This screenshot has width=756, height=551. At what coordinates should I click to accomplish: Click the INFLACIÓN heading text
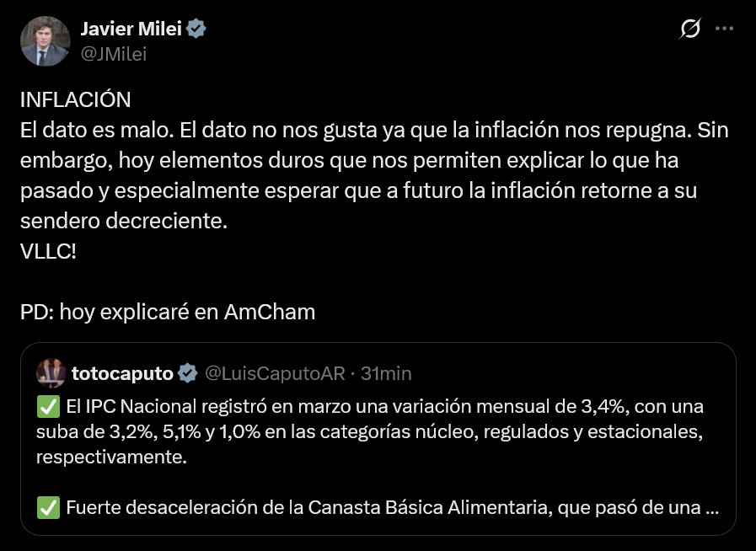75,99
